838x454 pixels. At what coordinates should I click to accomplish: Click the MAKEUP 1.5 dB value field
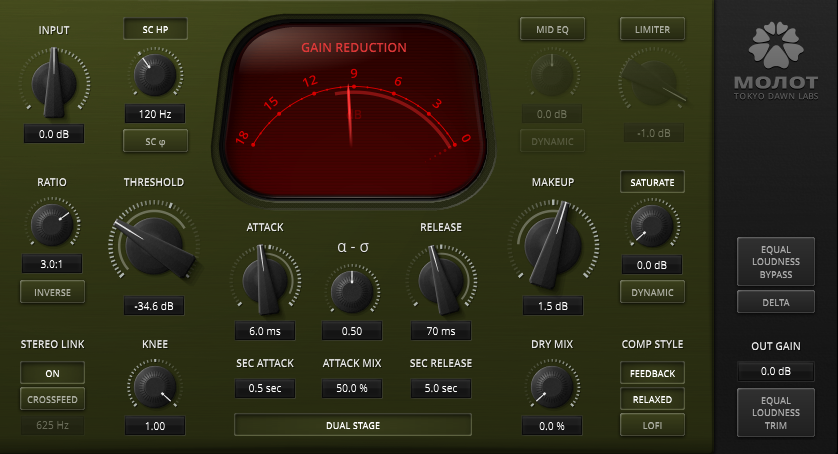(x=553, y=306)
